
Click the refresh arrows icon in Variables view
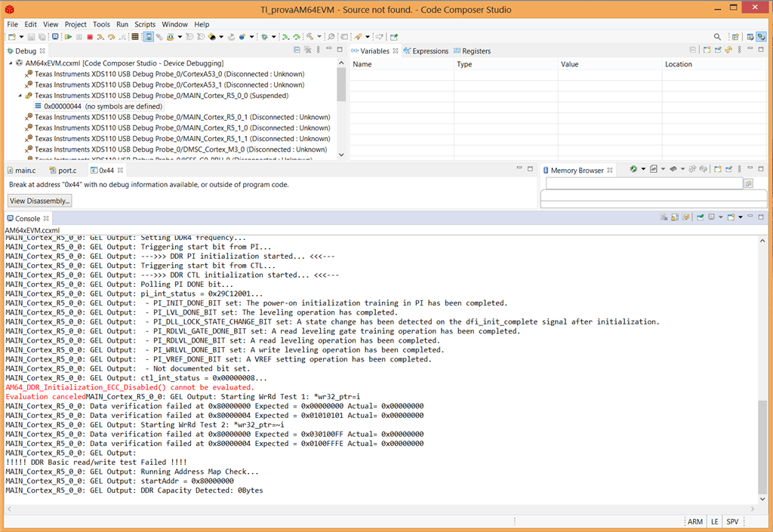point(728,50)
